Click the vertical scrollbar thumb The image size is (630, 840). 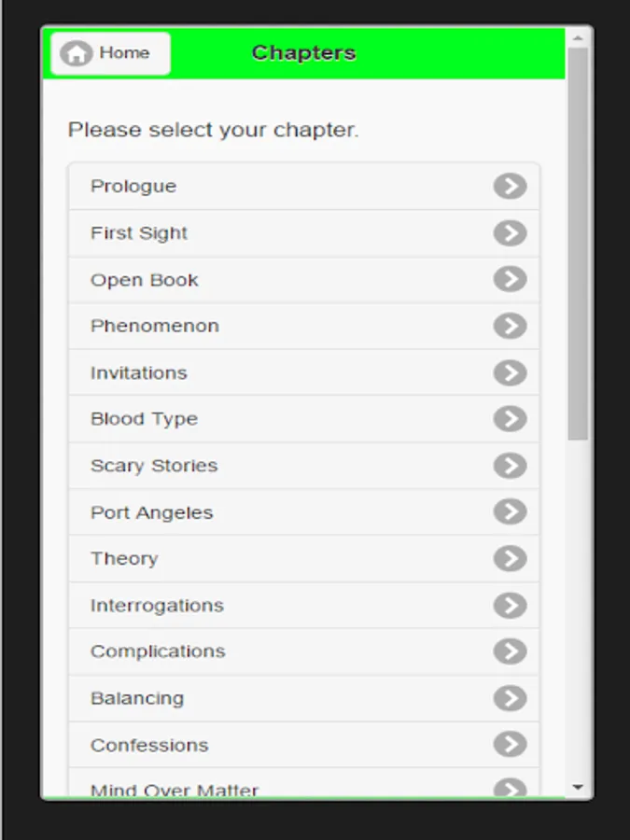click(578, 243)
